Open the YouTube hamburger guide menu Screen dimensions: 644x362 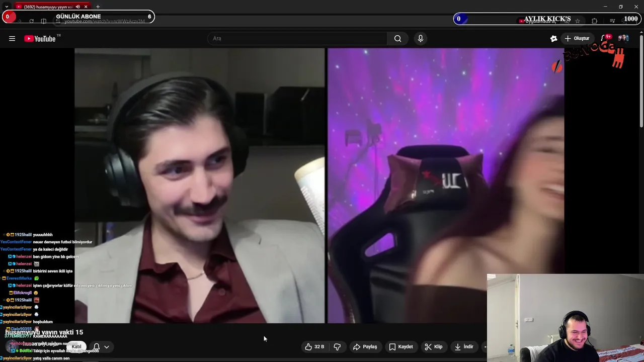tap(12, 39)
